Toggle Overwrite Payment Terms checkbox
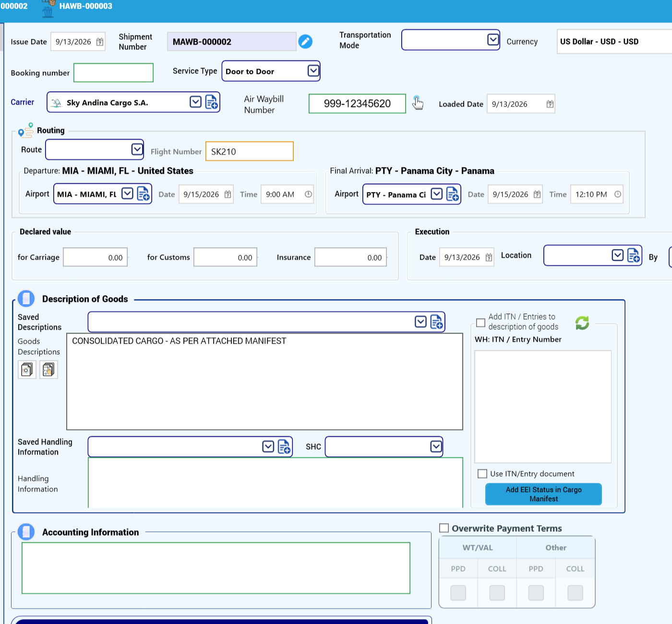The image size is (672, 624). [x=444, y=528]
